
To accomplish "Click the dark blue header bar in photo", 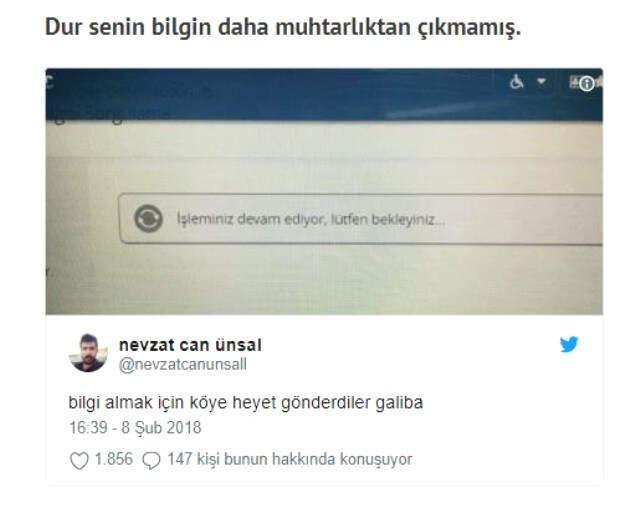I will [x=324, y=95].
